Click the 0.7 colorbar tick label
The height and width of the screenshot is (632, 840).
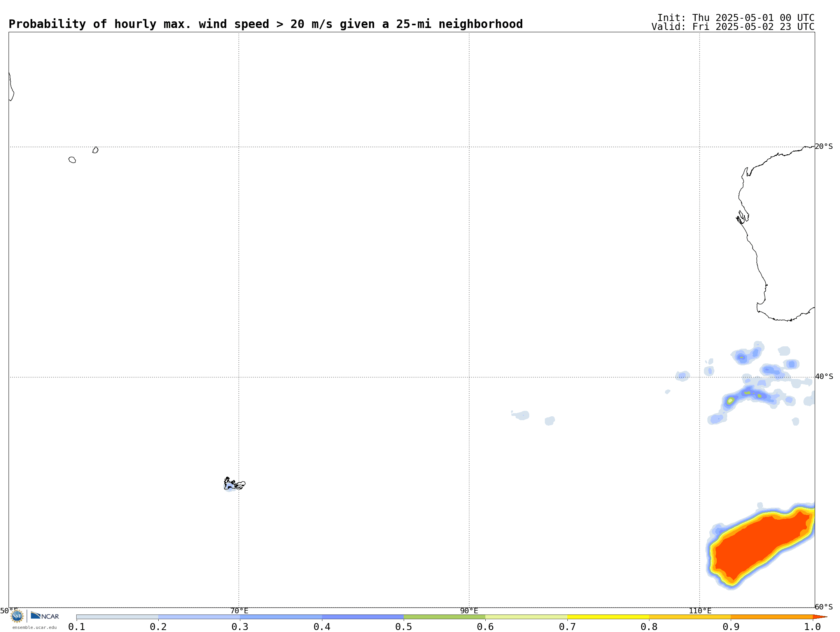[x=567, y=627]
